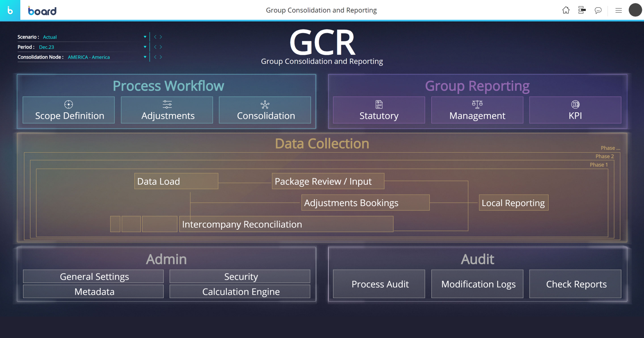Open Metadata in Admin
This screenshot has height=338, width=644.
point(93,291)
